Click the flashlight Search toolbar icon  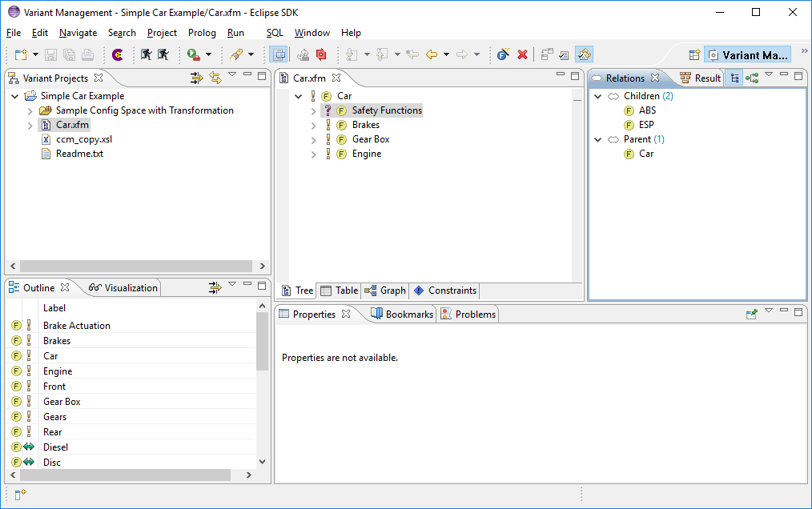237,54
